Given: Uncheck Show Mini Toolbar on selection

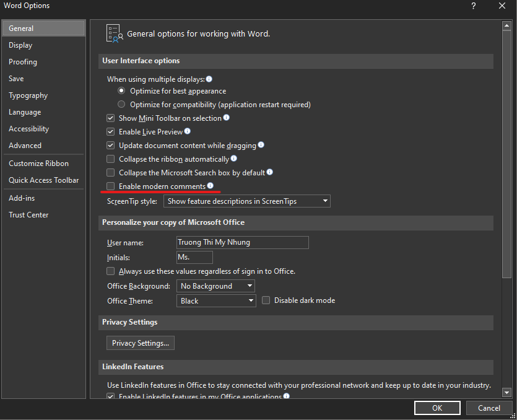Looking at the screenshot, I should pyautogui.click(x=110, y=118).
